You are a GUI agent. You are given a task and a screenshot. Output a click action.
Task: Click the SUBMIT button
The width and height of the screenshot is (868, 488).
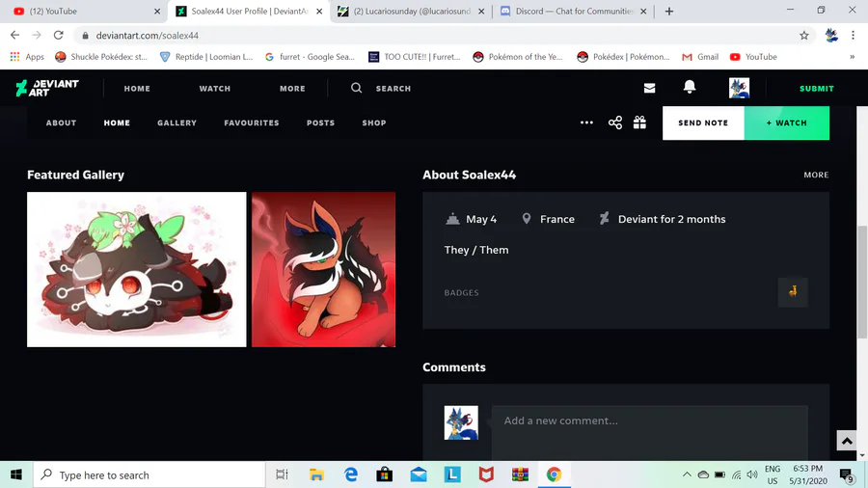pyautogui.click(x=817, y=89)
